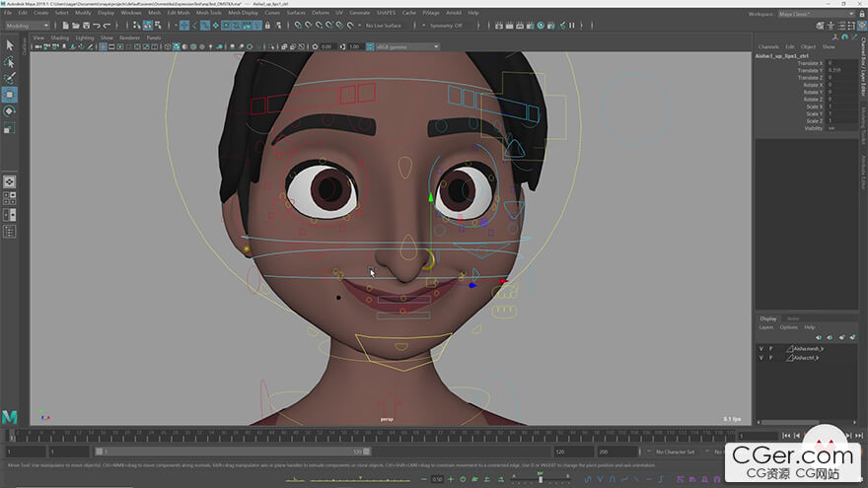Open the Channels menu in Channel Box
868x488 pixels.
click(x=768, y=47)
